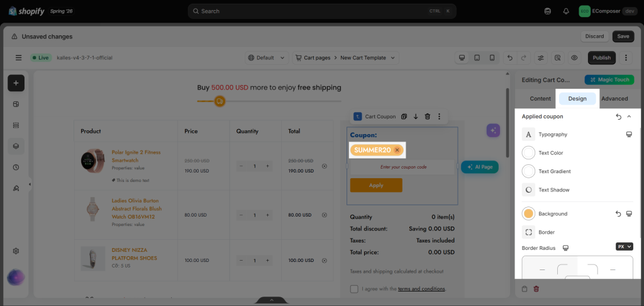
Task: Check the agree with terms checkbox
Action: tap(354, 289)
